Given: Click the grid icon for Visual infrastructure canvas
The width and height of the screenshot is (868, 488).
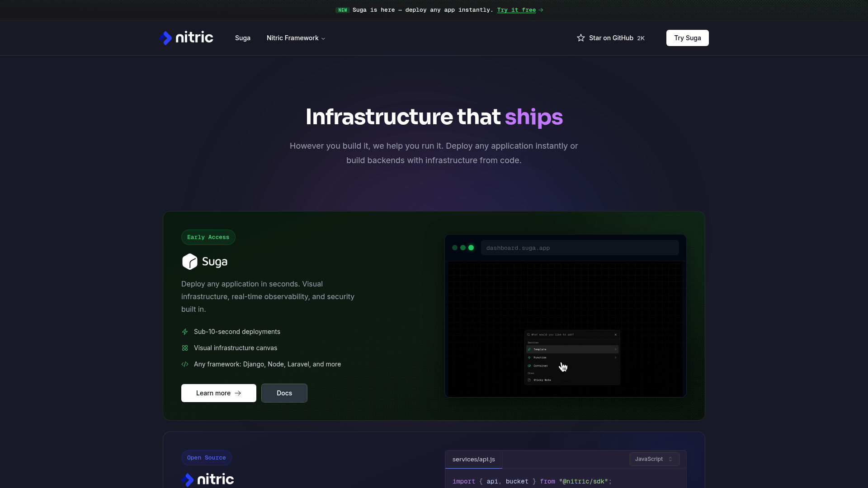Looking at the screenshot, I should [x=185, y=348].
